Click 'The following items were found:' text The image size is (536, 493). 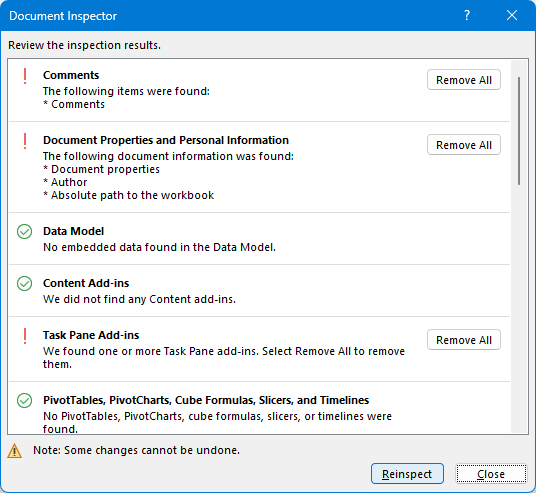coord(126,91)
